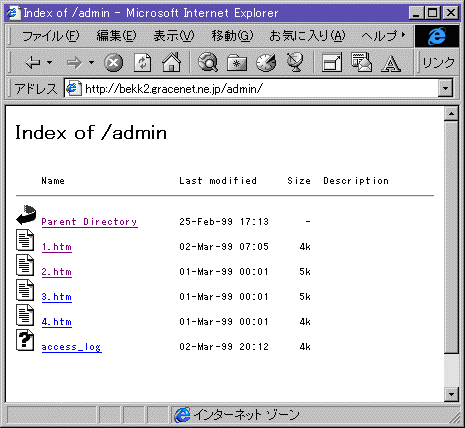This screenshot has height=428, width=465.
Task: Refresh the page with the Refresh icon
Action: pos(142,62)
